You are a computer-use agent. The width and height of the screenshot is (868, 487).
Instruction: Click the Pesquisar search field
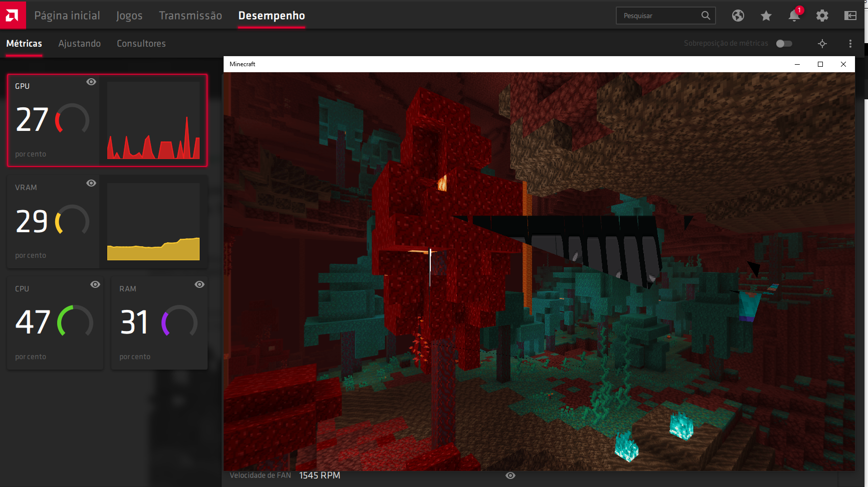click(x=665, y=16)
